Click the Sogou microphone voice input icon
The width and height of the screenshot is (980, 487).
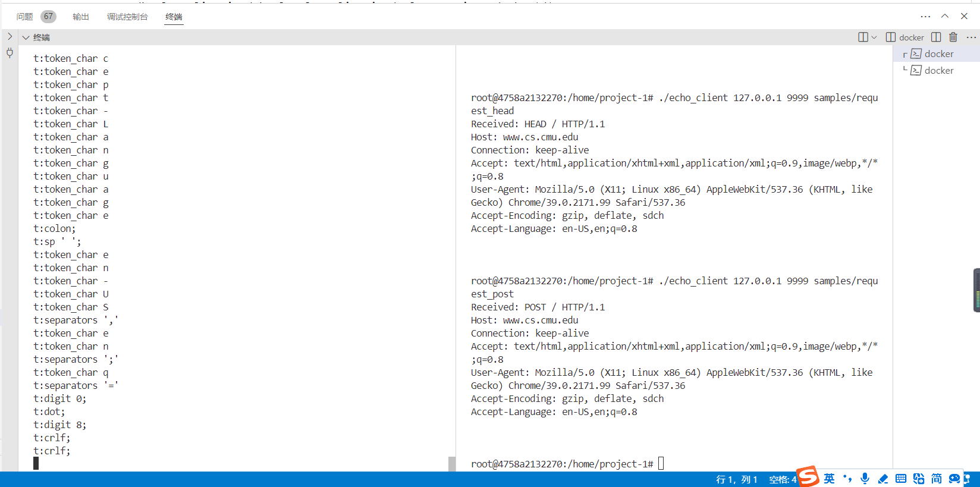(x=865, y=479)
